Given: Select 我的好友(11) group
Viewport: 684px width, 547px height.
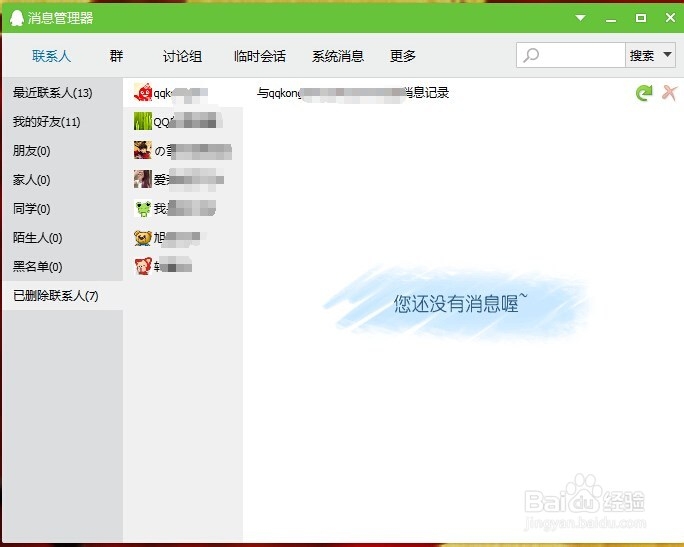Looking at the screenshot, I should 62,122.
